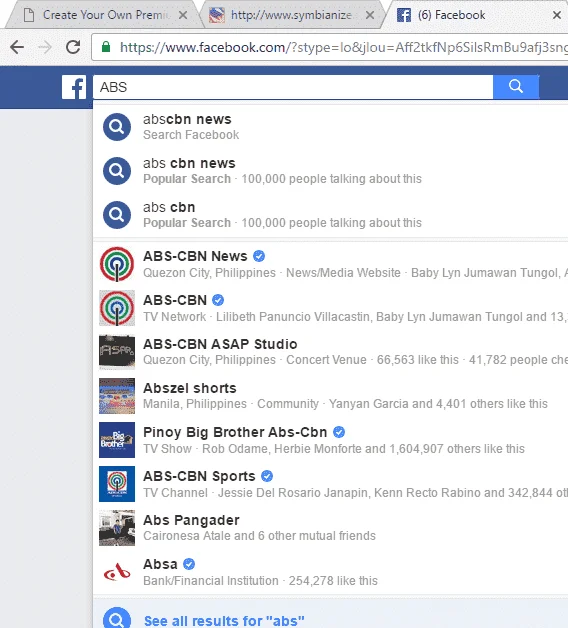Open 'ABS-CBN ASAP Studio' result
568x628 pixels.
(330, 352)
